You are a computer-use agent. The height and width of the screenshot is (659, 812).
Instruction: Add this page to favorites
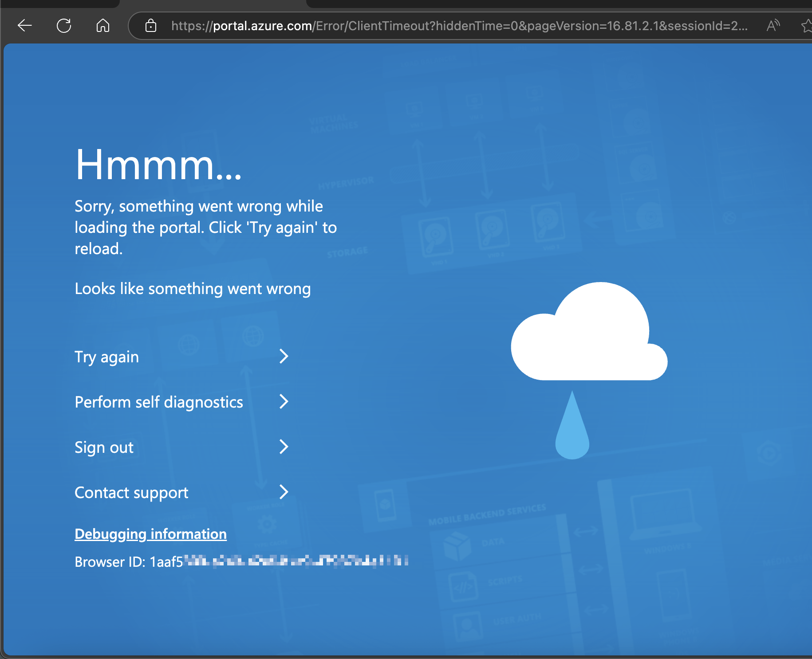click(806, 25)
